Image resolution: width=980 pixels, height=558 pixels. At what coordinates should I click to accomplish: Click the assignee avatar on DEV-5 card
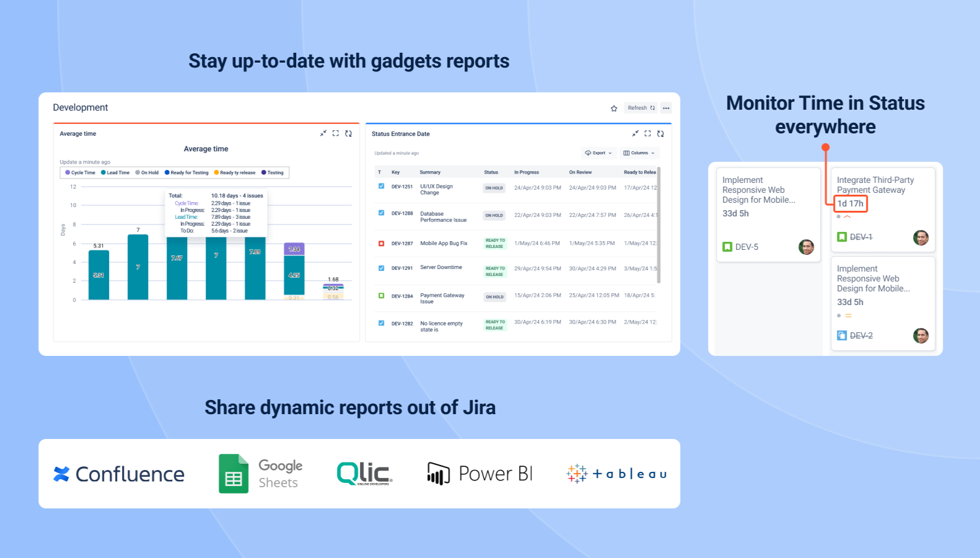click(x=806, y=247)
